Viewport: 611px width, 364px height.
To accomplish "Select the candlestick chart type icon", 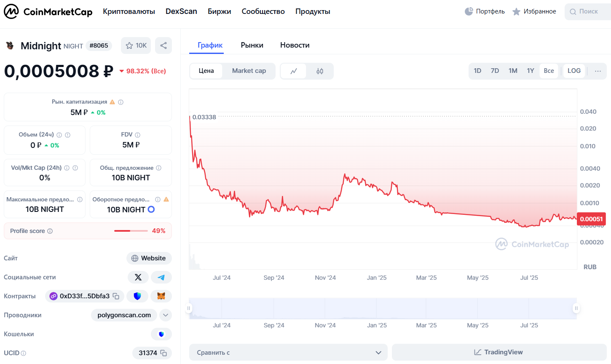I will (x=320, y=71).
